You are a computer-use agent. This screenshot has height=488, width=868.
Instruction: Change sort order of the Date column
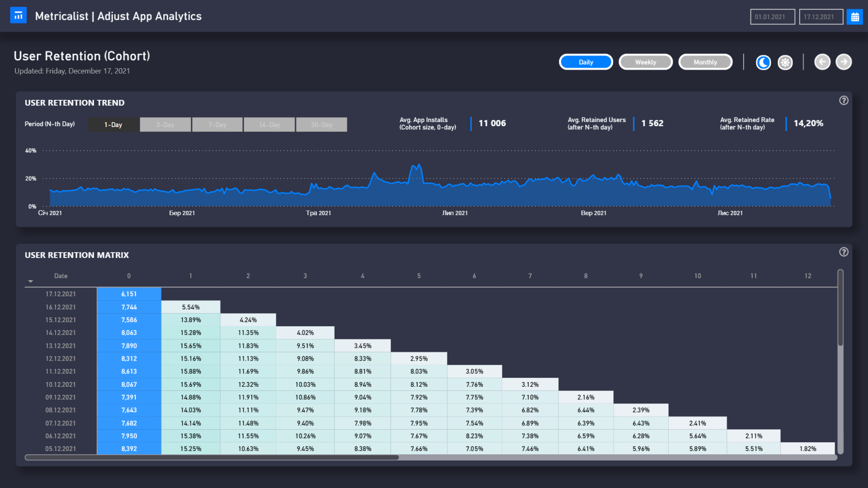[x=31, y=281]
